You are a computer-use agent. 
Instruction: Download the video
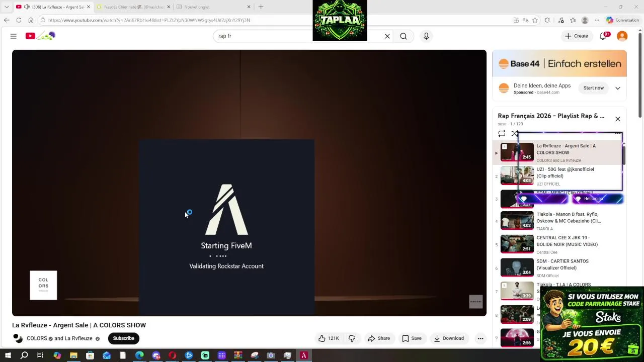coord(449,338)
